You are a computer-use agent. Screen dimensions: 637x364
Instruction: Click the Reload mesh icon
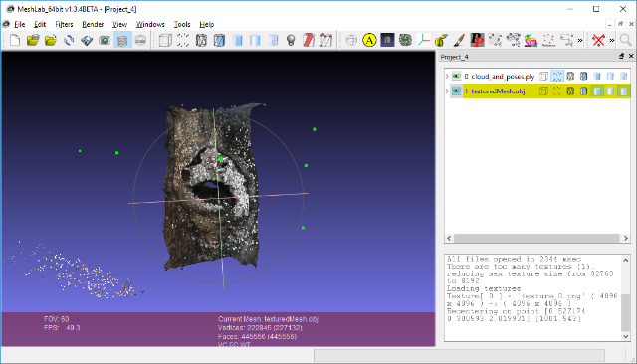(x=69, y=40)
